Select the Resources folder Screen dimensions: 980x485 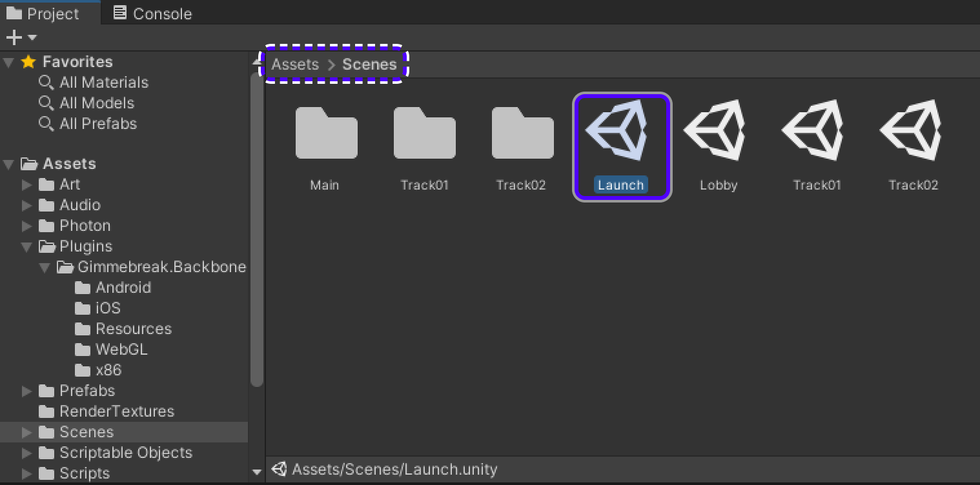click(123, 329)
